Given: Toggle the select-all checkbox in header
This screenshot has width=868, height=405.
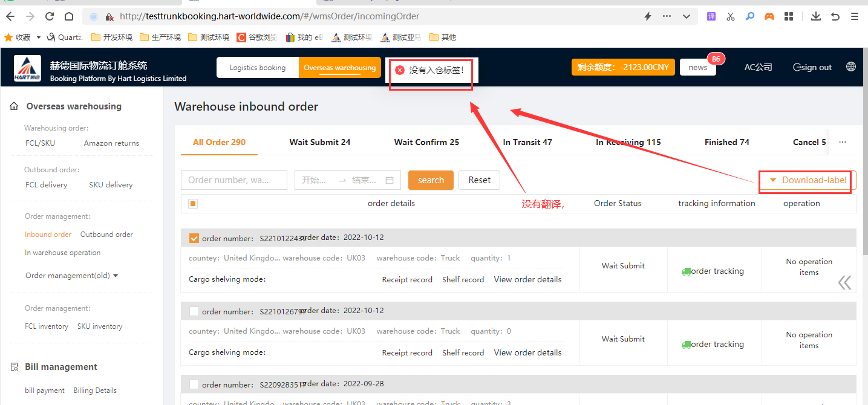Looking at the screenshot, I should (193, 204).
